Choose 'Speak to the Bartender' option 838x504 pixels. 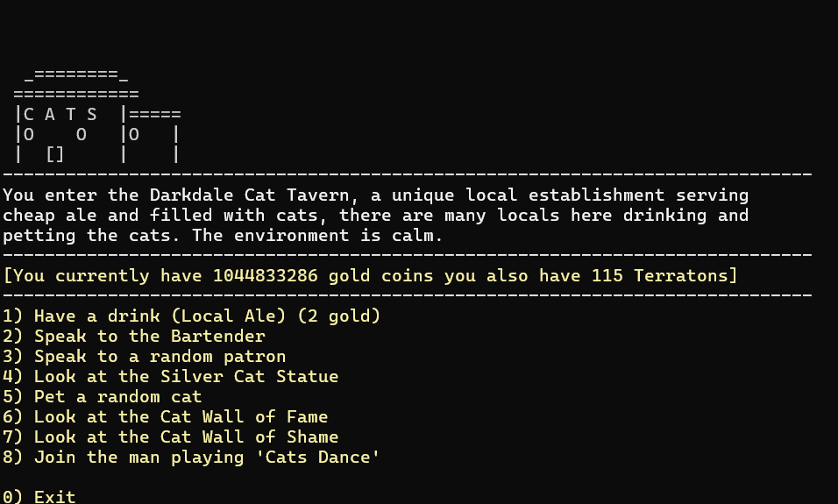click(x=133, y=337)
